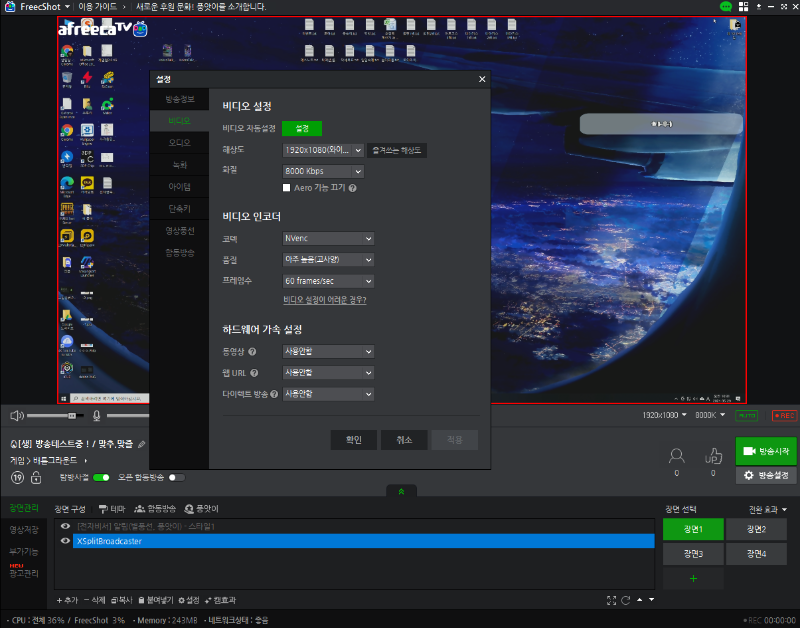Click the age 19 restriction icon

click(17, 478)
